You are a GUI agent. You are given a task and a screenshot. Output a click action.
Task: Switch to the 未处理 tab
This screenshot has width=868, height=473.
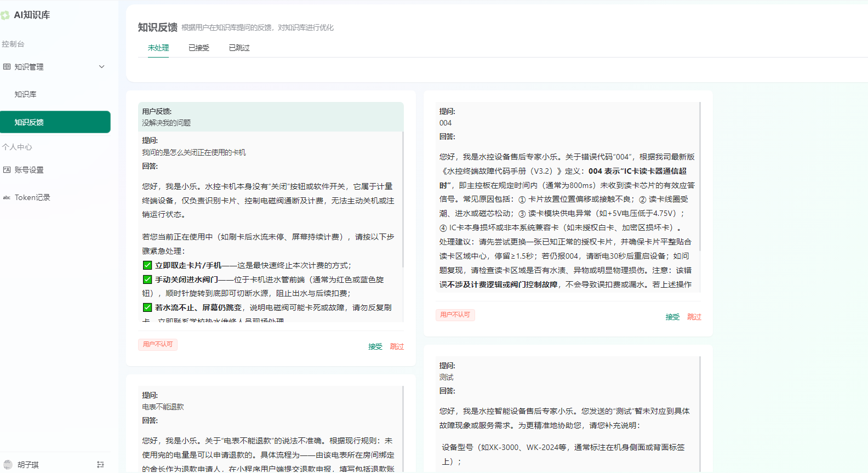[x=158, y=48]
